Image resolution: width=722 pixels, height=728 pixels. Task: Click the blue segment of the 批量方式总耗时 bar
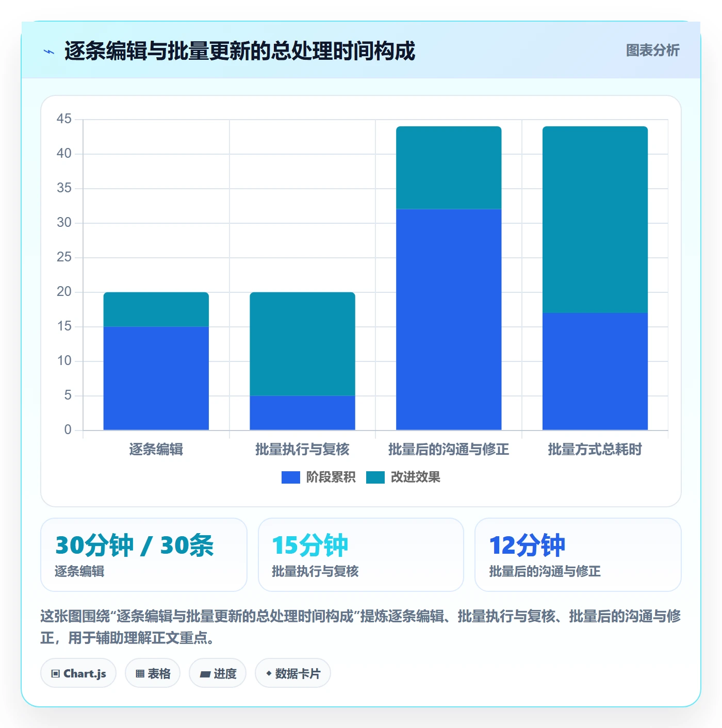click(x=595, y=371)
